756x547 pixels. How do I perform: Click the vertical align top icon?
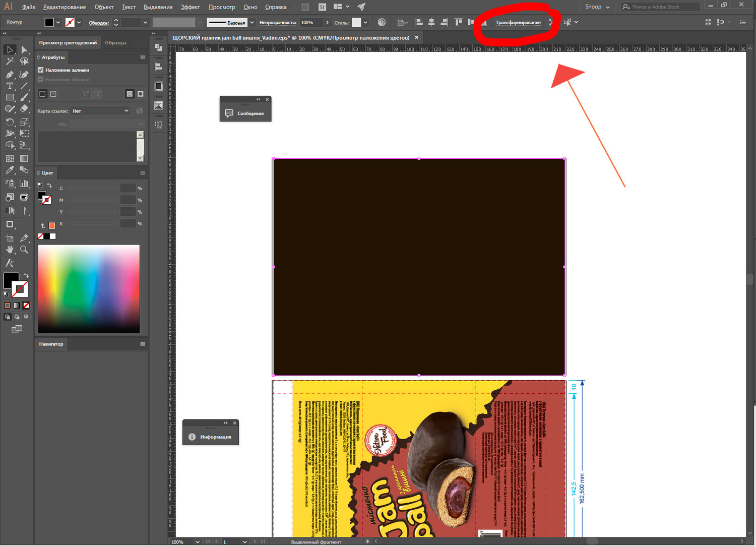458,22
